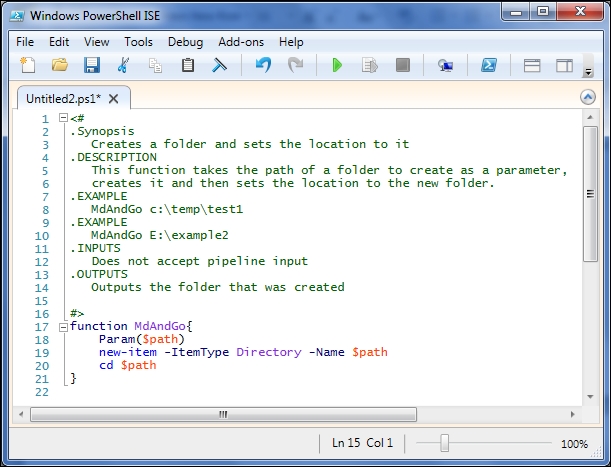The height and width of the screenshot is (467, 611).
Task: Open the File menu
Action: click(x=25, y=42)
